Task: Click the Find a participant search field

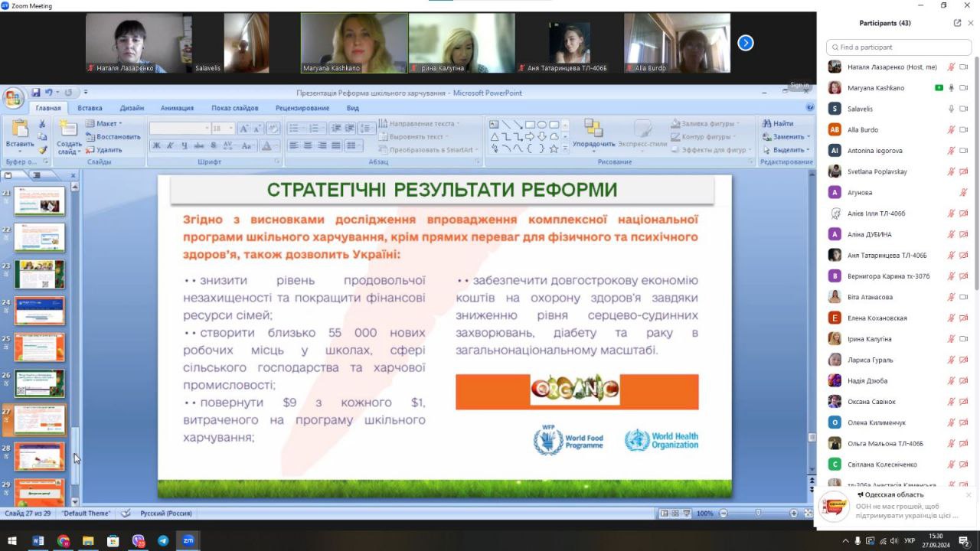Action: (899, 47)
